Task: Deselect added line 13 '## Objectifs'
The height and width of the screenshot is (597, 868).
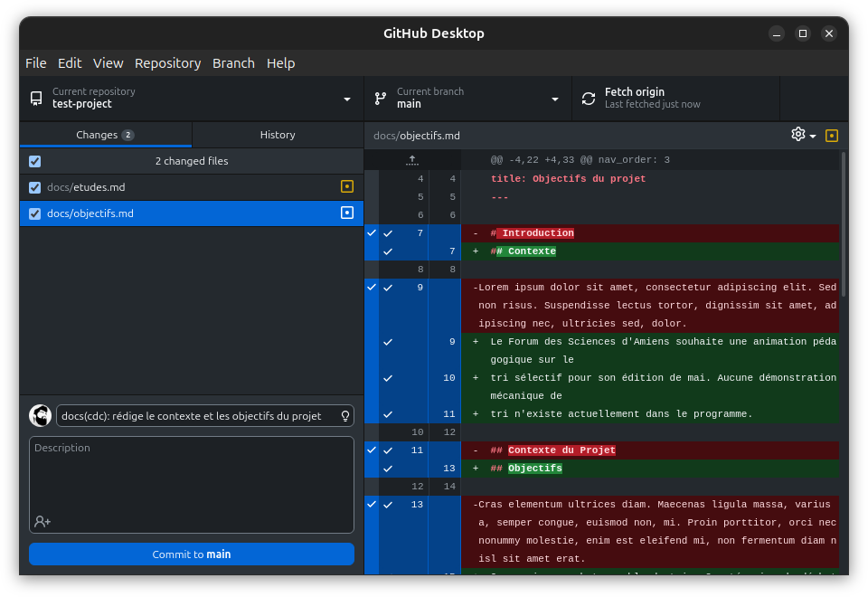Action: click(x=388, y=469)
